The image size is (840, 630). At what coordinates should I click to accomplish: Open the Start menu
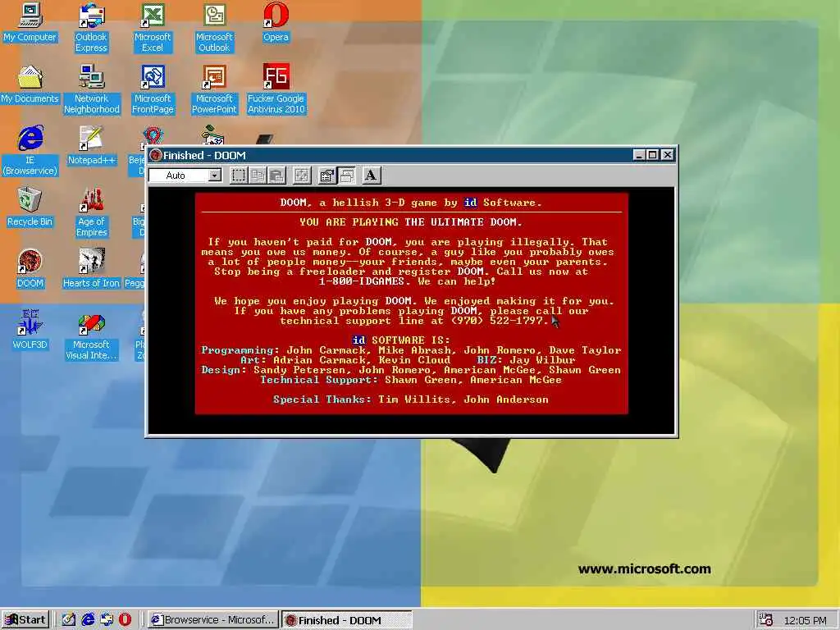25,620
